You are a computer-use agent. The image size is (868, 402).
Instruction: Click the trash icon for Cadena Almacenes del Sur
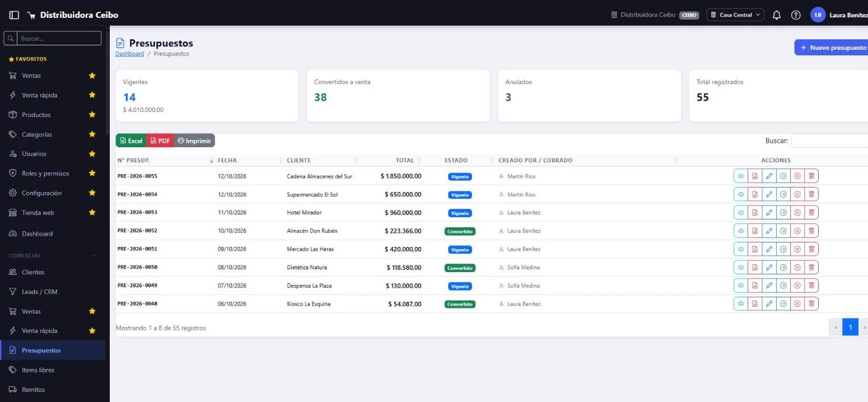[811, 176]
